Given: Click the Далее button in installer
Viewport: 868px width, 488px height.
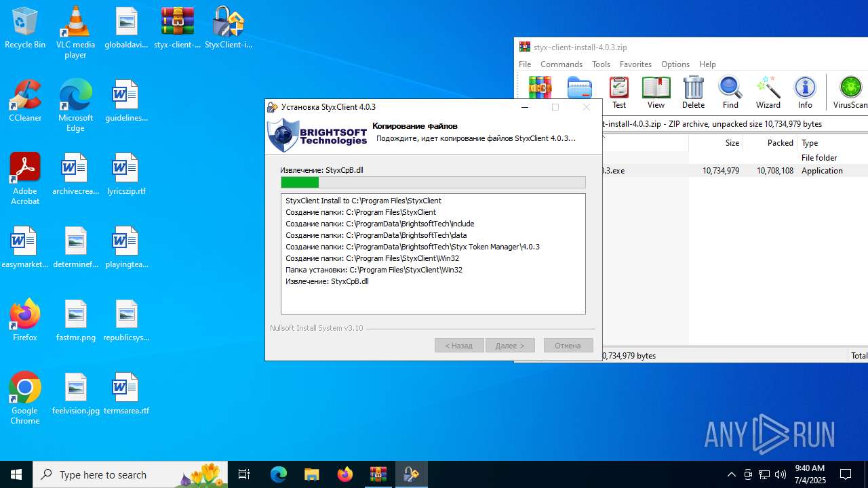Looking at the screenshot, I should pos(510,346).
